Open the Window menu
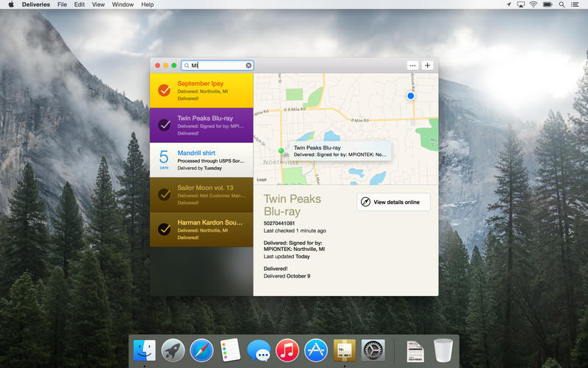Image resolution: width=588 pixels, height=368 pixels. pos(123,4)
